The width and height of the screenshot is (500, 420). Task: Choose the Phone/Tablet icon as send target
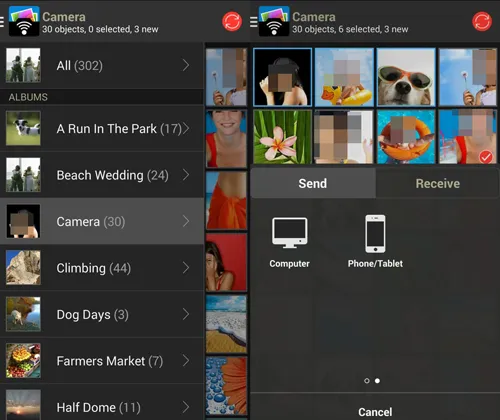pyautogui.click(x=375, y=234)
